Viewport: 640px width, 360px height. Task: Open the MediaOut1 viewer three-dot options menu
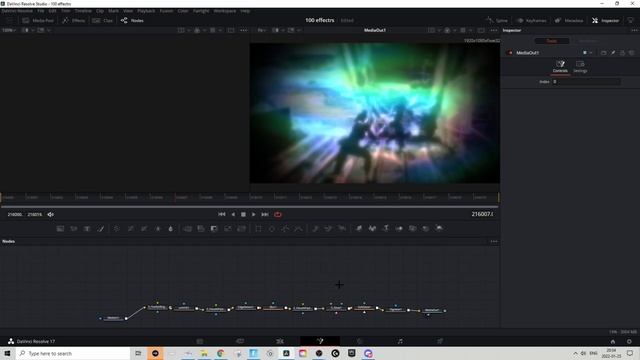494,30
